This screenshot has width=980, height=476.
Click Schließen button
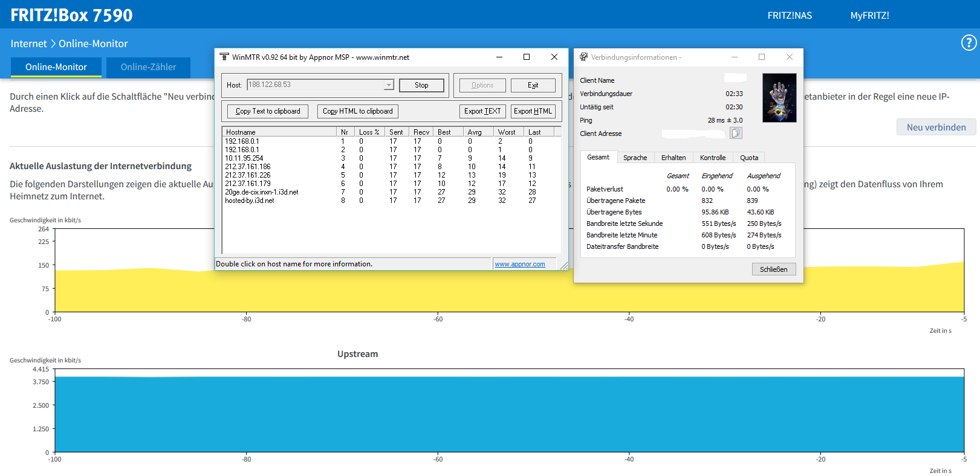[774, 269]
